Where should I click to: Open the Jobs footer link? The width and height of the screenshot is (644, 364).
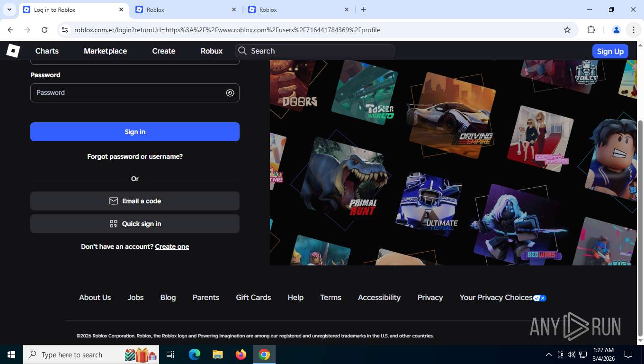135,298
